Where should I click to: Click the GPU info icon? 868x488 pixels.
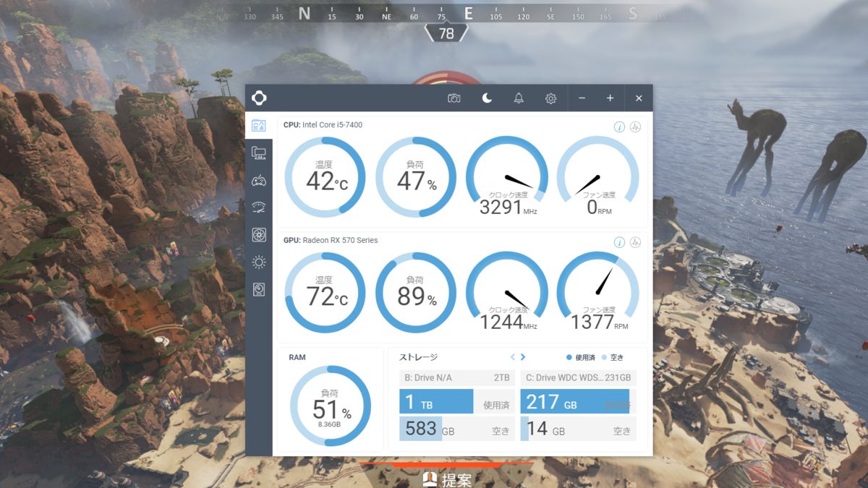point(619,242)
